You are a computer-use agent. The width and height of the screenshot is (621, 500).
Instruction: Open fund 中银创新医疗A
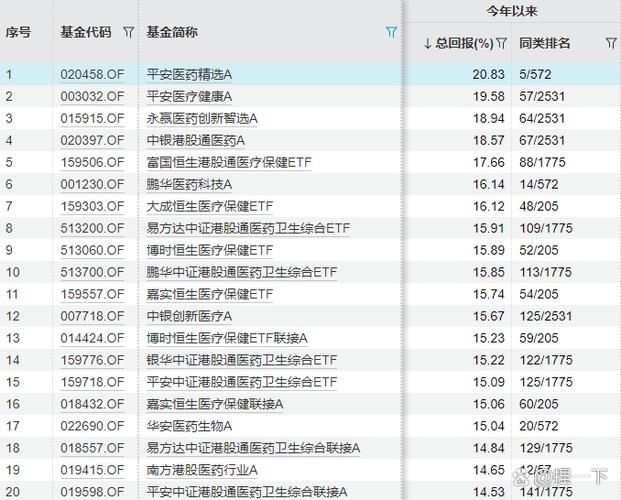pyautogui.click(x=189, y=317)
